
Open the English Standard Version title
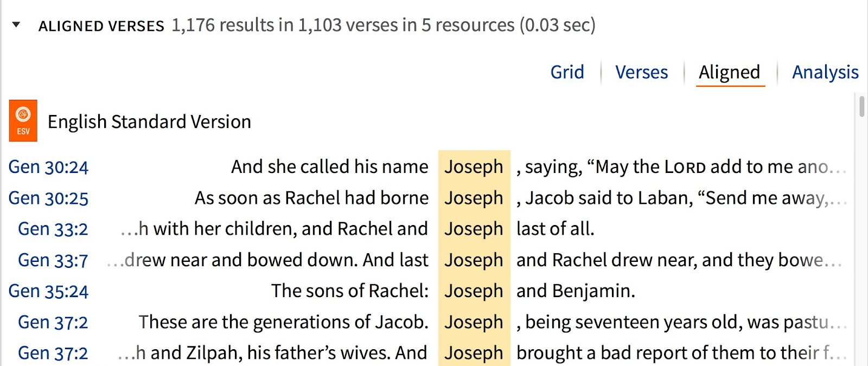149,121
